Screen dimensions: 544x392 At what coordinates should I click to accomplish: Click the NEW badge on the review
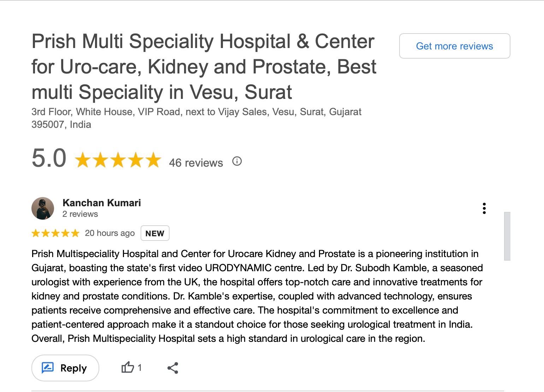(155, 233)
